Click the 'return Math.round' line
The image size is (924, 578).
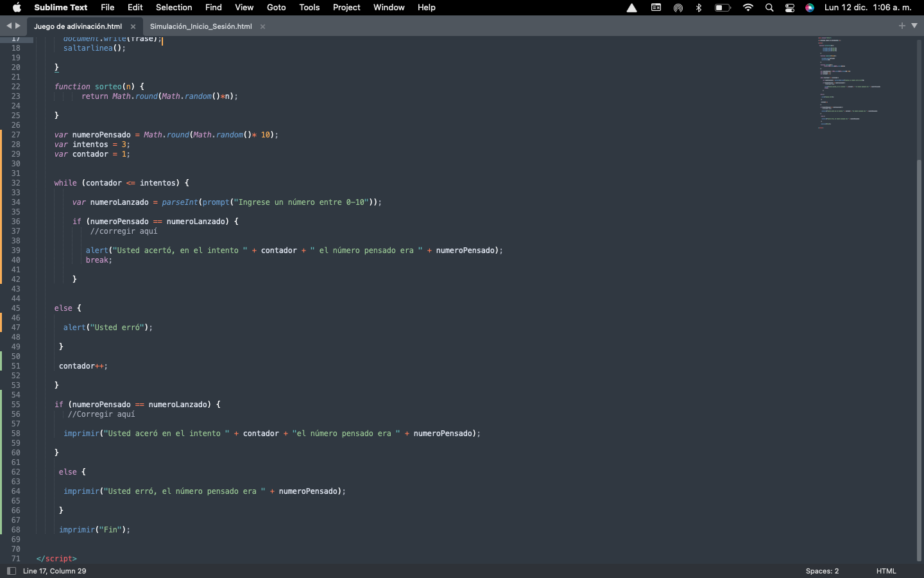[160, 96]
